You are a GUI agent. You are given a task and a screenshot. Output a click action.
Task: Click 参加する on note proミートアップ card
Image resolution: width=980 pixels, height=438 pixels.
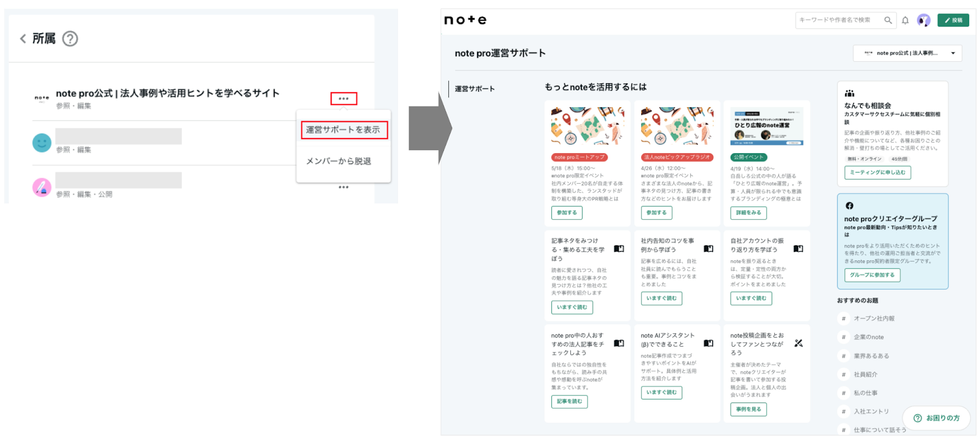567,213
